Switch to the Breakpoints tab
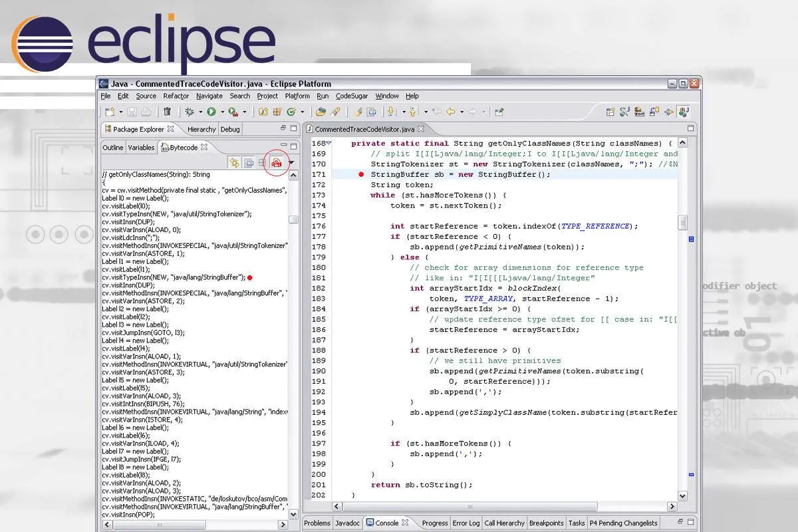Viewport: 798px width, 532px height. pyautogui.click(x=547, y=523)
